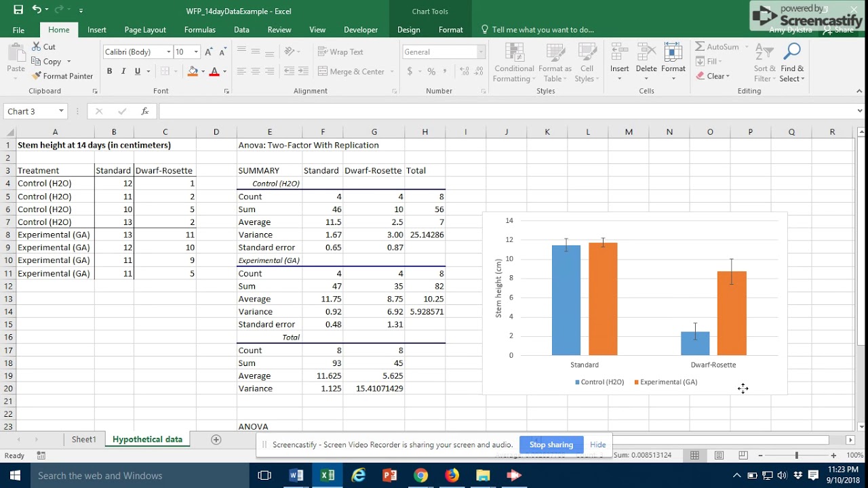Hide the Screencastify sharing notification
Viewport: 868px width, 488px height.
[x=598, y=445]
